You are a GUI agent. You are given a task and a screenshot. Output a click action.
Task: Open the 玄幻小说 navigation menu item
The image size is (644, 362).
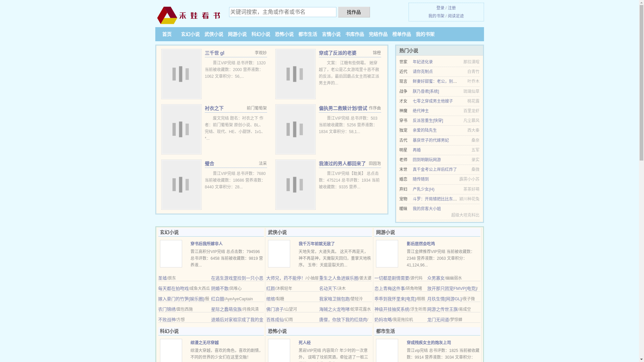(190, 34)
